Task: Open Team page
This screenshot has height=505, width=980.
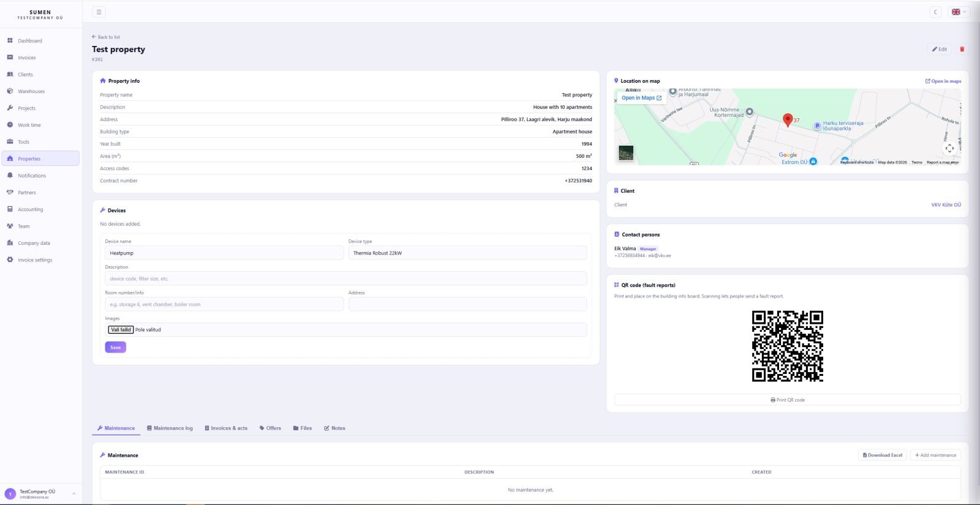Action: 41,226
